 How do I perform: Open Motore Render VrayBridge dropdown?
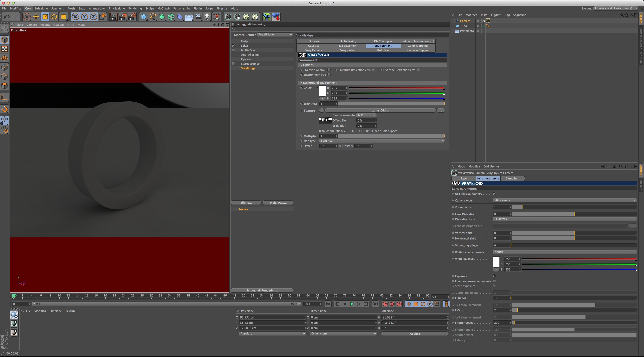click(275, 35)
